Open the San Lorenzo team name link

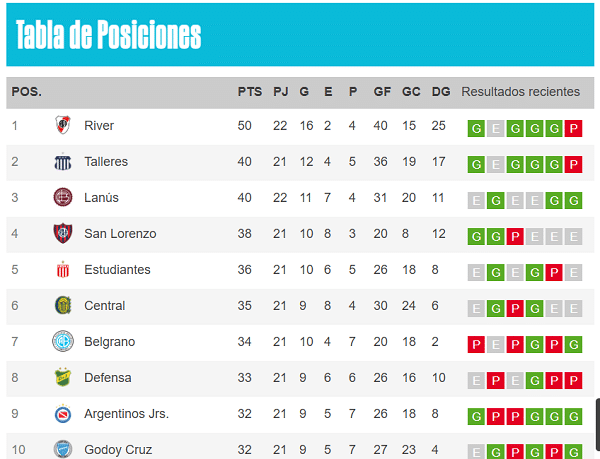pos(120,233)
